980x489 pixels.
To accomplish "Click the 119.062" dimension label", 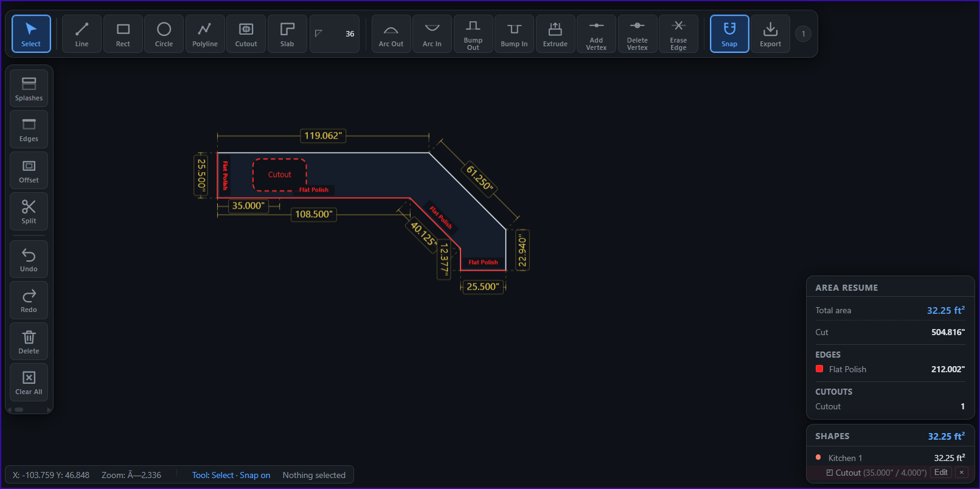I will pyautogui.click(x=323, y=136).
